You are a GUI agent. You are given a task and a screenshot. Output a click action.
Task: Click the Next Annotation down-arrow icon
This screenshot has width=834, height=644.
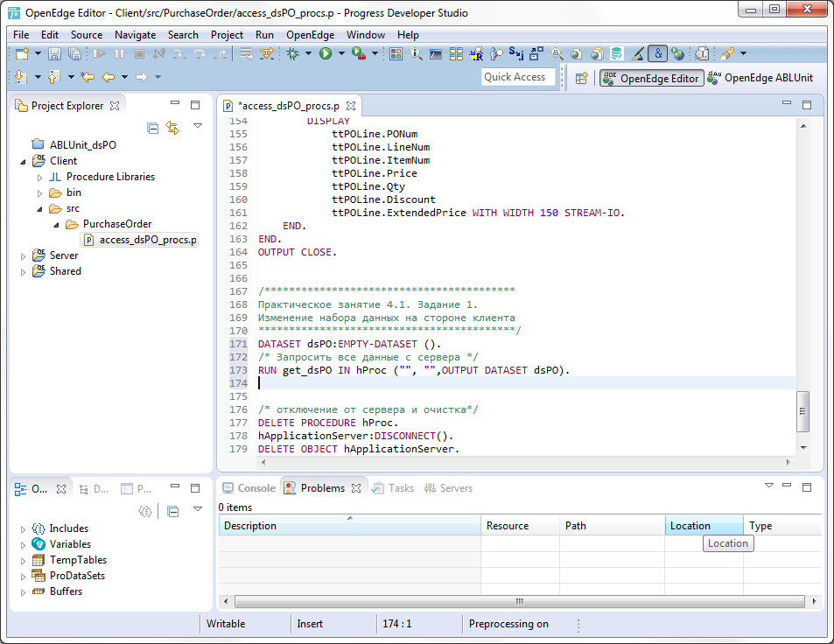21,77
